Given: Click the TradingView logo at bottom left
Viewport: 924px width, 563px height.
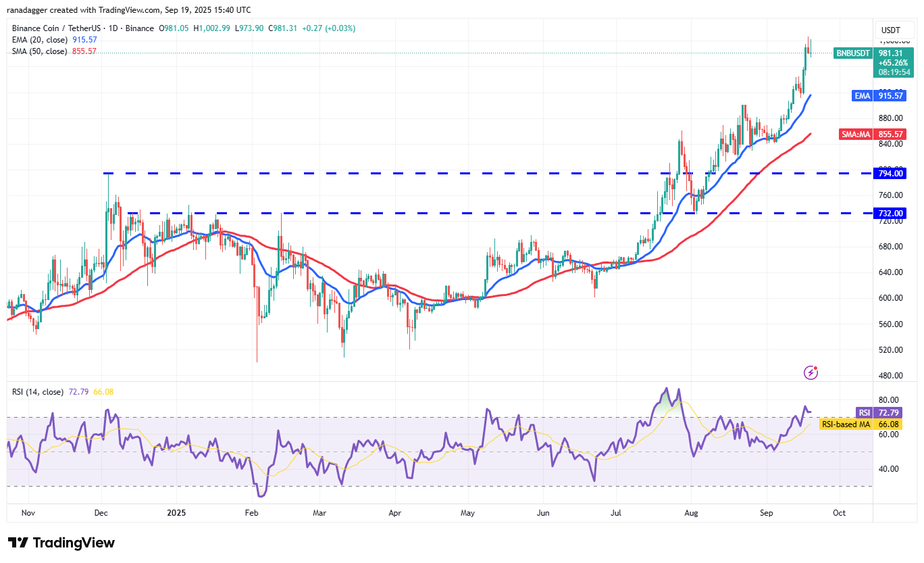Looking at the screenshot, I should (x=59, y=543).
